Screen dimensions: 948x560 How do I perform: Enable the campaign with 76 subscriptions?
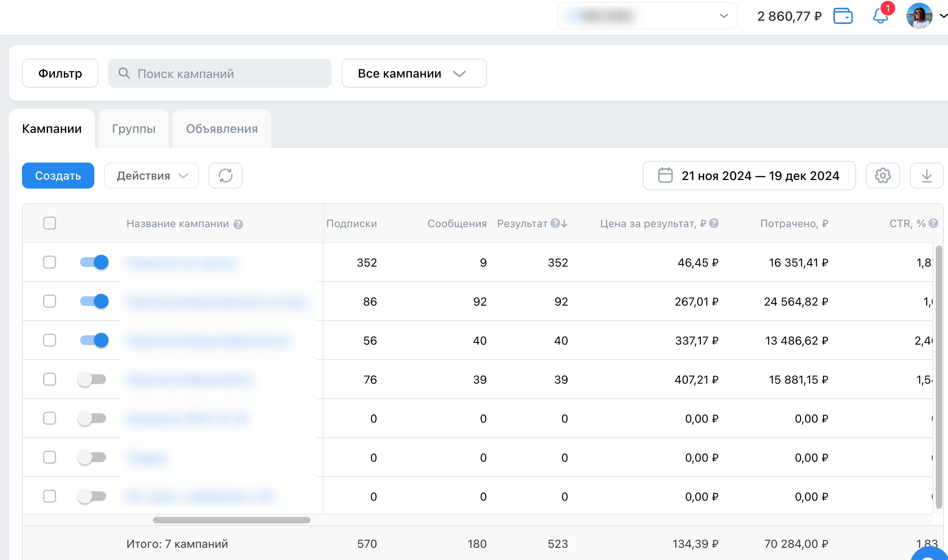click(92, 379)
